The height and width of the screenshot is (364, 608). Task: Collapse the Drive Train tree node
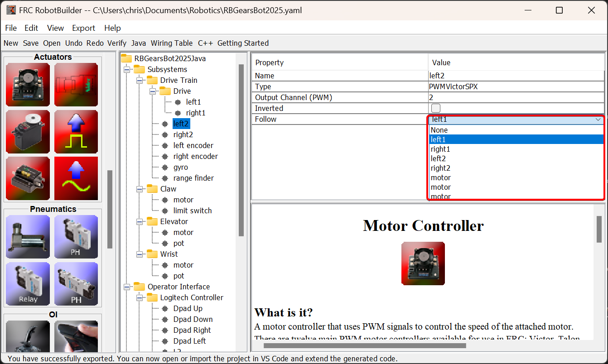pyautogui.click(x=140, y=80)
